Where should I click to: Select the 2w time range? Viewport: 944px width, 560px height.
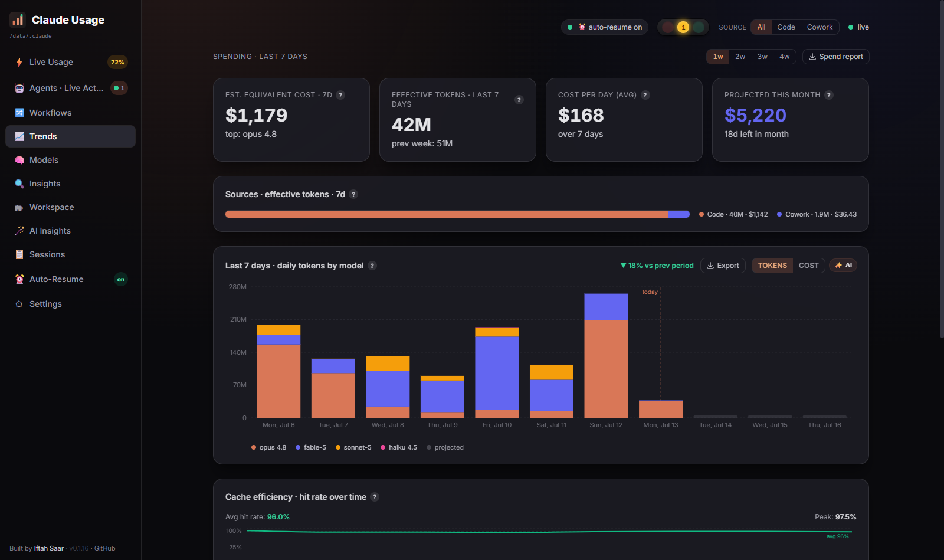pyautogui.click(x=740, y=57)
